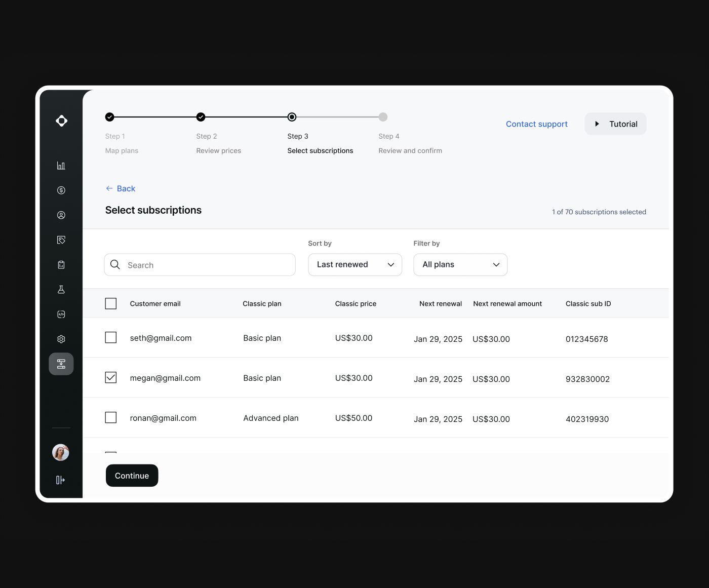This screenshot has width=709, height=588.
Task: Open the settings gear in sidebar
Action: pos(61,339)
